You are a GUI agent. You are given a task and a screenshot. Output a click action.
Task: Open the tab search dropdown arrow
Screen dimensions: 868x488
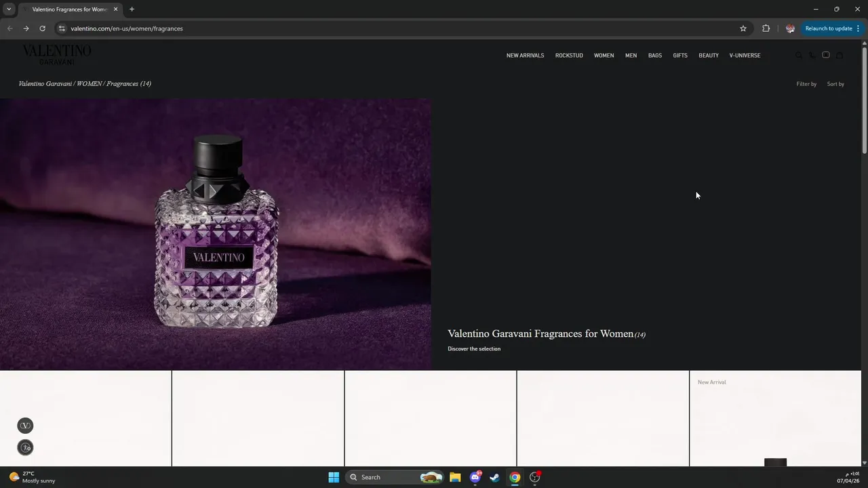click(9, 9)
